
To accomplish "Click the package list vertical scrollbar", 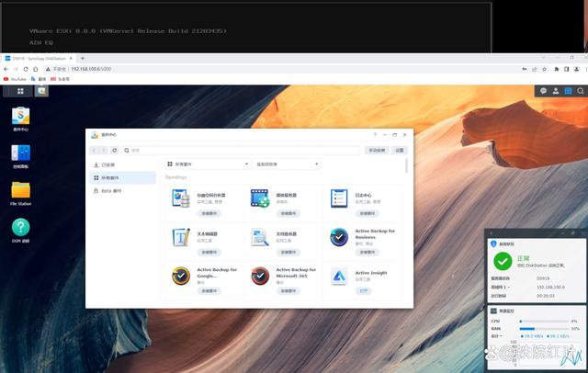I will pos(407,166).
